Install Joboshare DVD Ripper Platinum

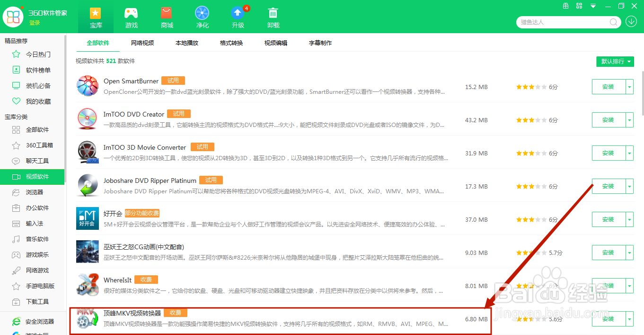tap(609, 186)
